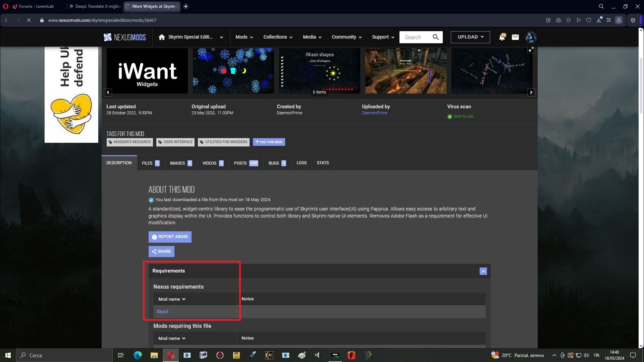The height and width of the screenshot is (362, 644).
Task: Open the messages envelope icon
Action: pos(515,37)
